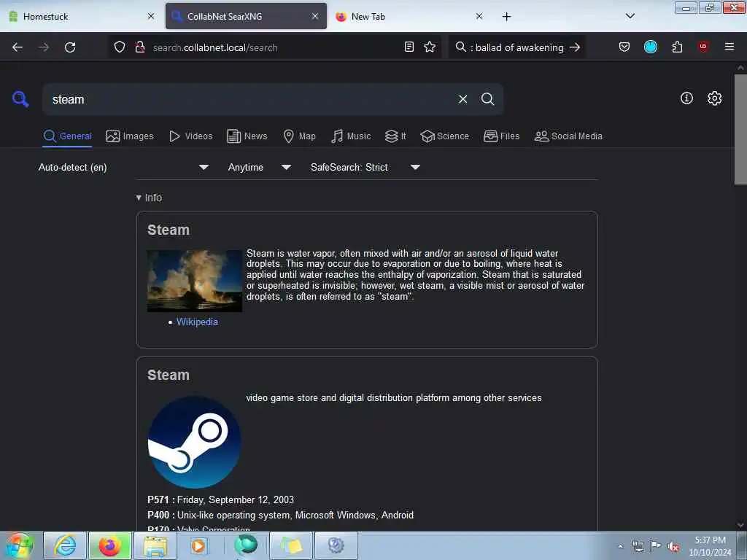This screenshot has width=747, height=560.
Task: Click the search bar's go arrow
Action: pyautogui.click(x=575, y=47)
